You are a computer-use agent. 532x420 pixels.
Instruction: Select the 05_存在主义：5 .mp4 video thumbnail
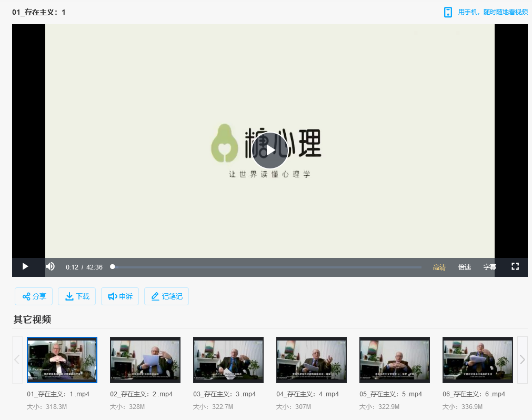click(394, 359)
